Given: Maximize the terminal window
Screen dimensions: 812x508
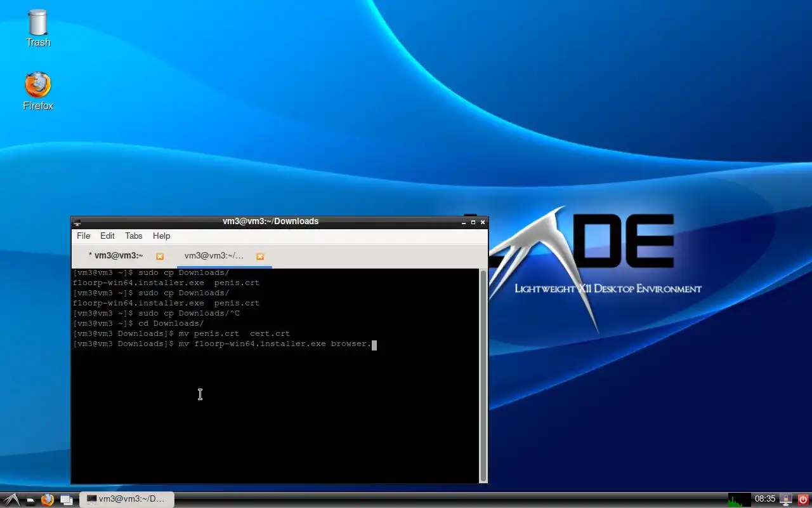Looking at the screenshot, I should [473, 222].
